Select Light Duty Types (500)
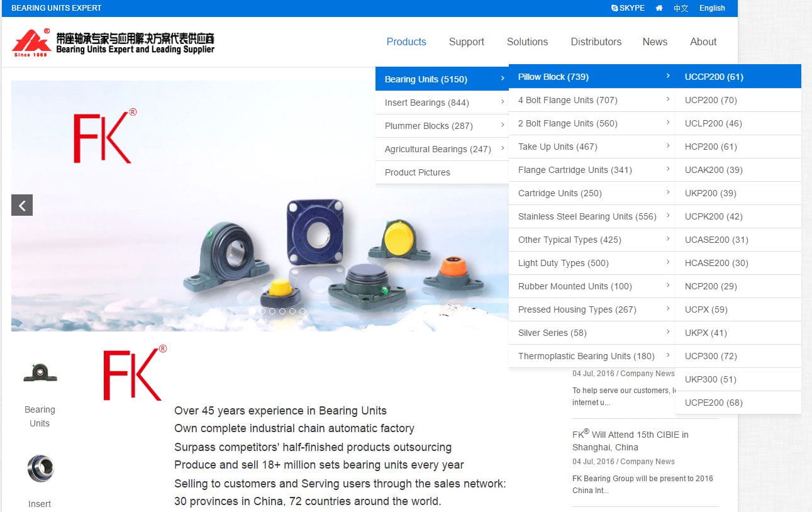This screenshot has height=512, width=812. tap(592, 263)
